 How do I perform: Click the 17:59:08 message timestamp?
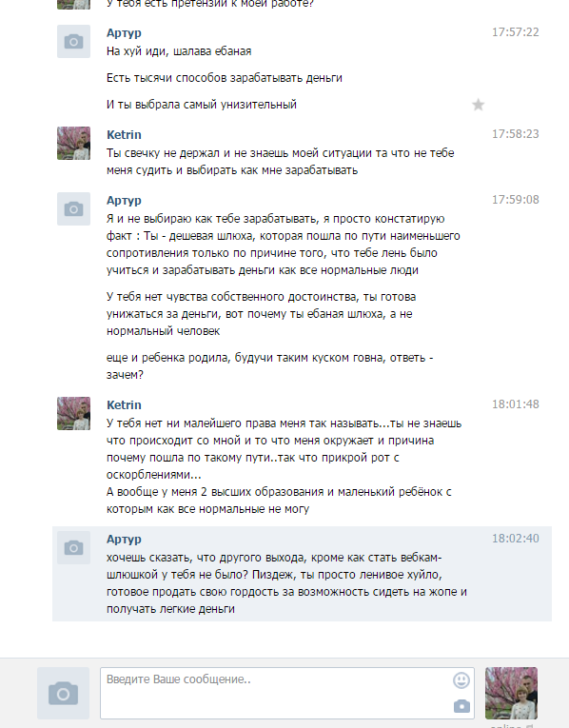(515, 200)
